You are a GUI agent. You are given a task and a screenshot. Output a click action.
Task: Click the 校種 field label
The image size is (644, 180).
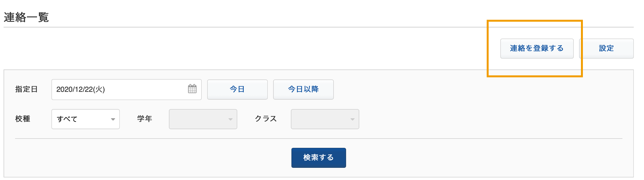pyautogui.click(x=23, y=119)
